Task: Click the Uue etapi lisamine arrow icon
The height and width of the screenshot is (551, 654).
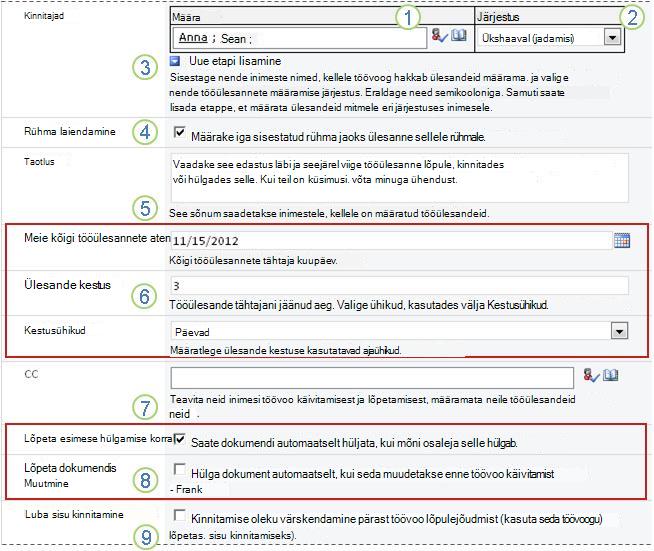Action: tap(175, 61)
